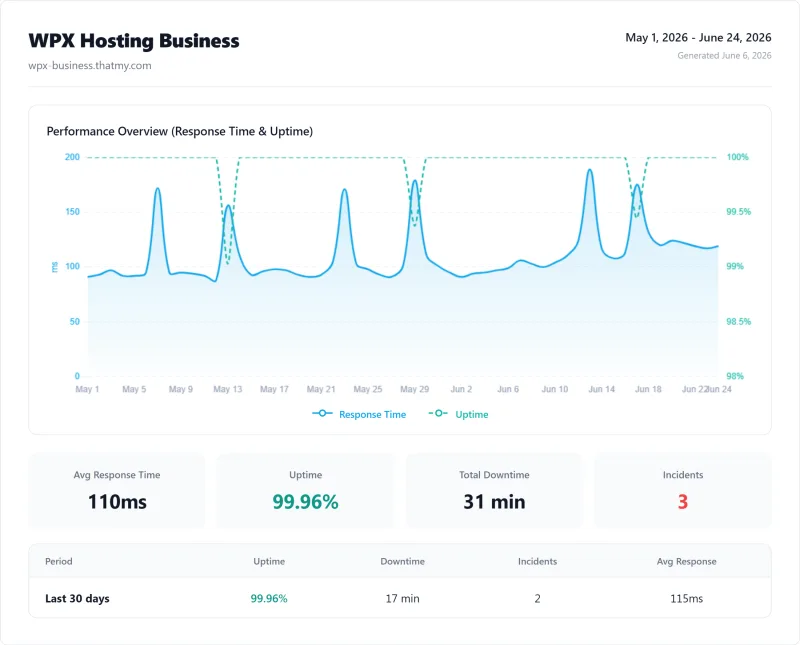
Task: Click the 115ms avg response cell
Action: pos(686,599)
